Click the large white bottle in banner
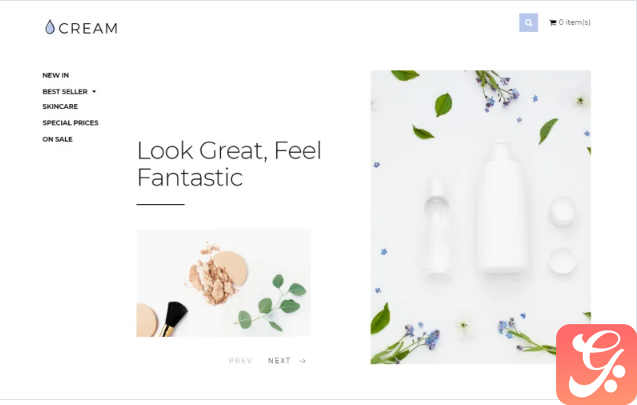The height and width of the screenshot is (405, 637). pos(502,207)
